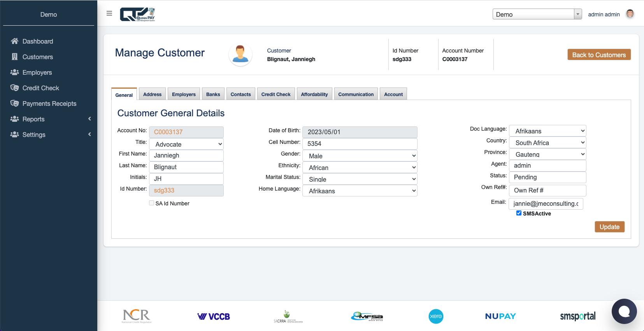Click the admin admin username
The height and width of the screenshot is (331, 644).
click(604, 14)
